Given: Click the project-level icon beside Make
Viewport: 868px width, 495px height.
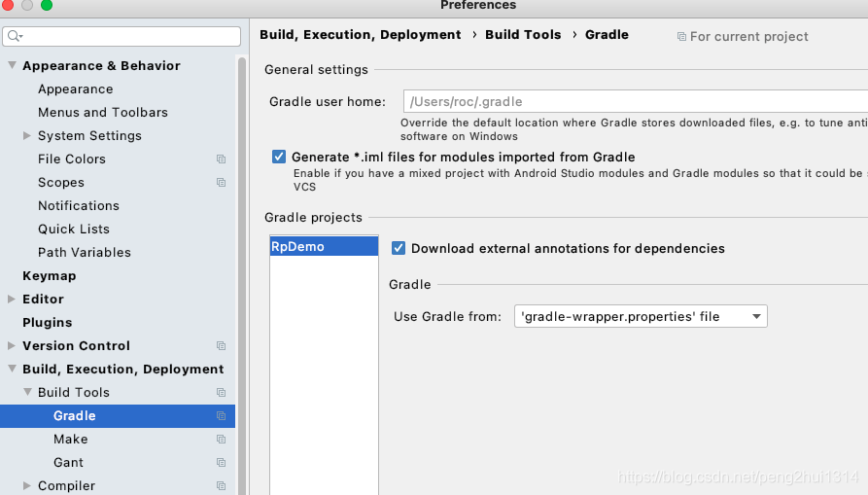Looking at the screenshot, I should (x=221, y=439).
